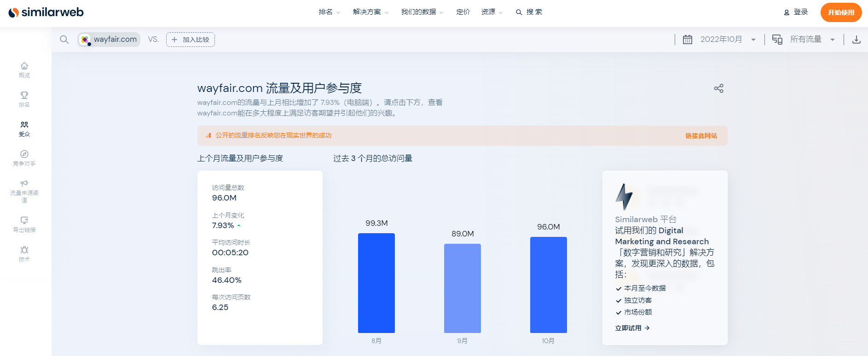Open 排名 trophy item in sidebar
This screenshot has width=868, height=356.
click(24, 99)
